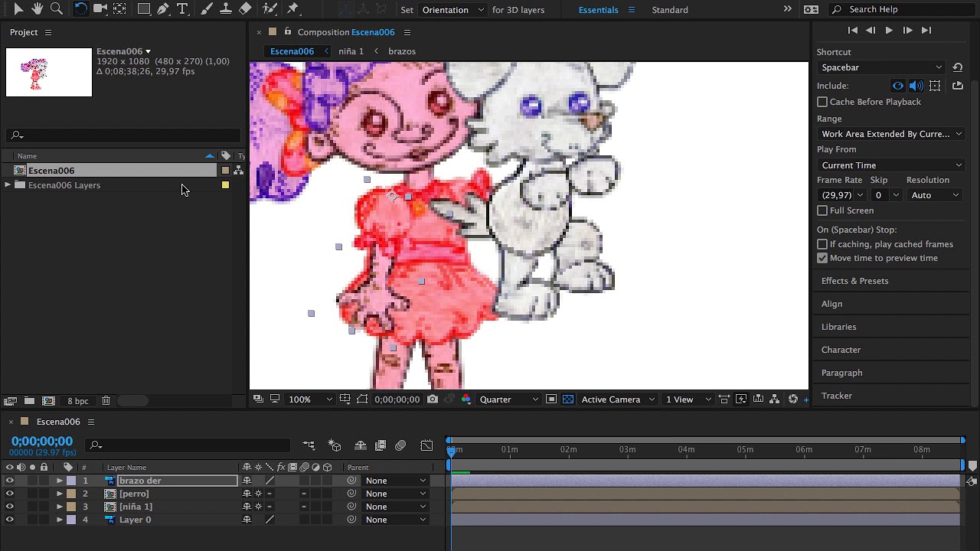Hide the brazo der layer

click(9, 481)
